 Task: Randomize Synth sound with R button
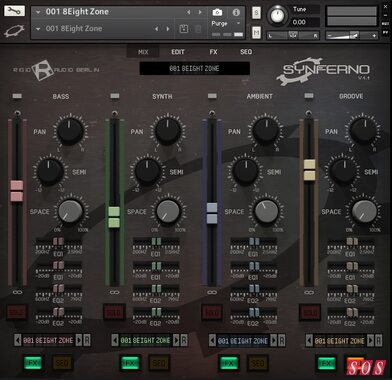184,340
